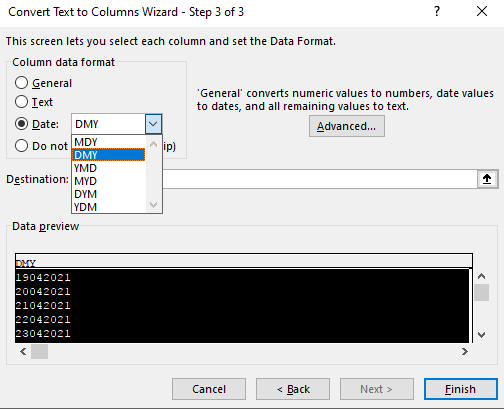Image resolution: width=504 pixels, height=409 pixels.
Task: Click the date list scroll up arrow
Action: pos(153,144)
